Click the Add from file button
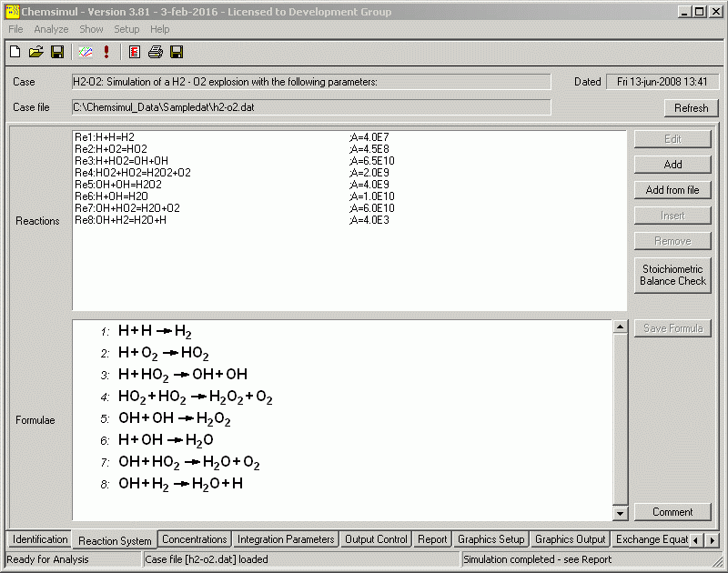728x573 pixels. [x=672, y=190]
